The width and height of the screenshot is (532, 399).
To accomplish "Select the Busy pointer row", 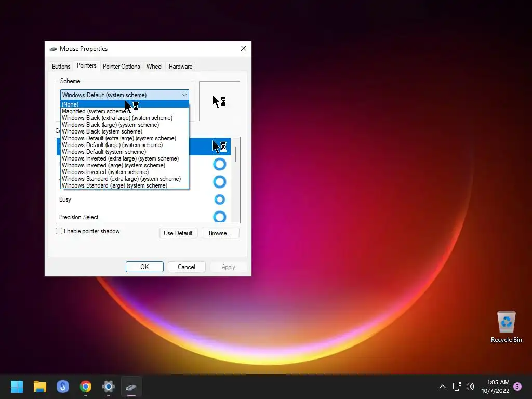I will [143, 199].
